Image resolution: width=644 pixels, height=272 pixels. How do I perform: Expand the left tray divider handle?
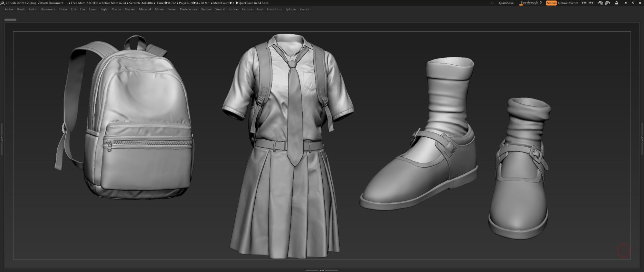(2, 139)
